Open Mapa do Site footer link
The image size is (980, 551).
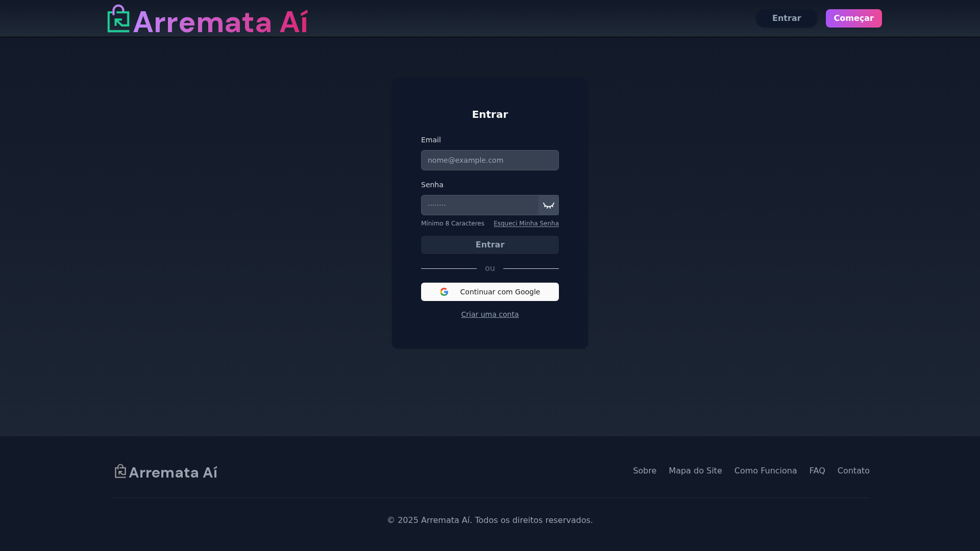pyautogui.click(x=695, y=471)
